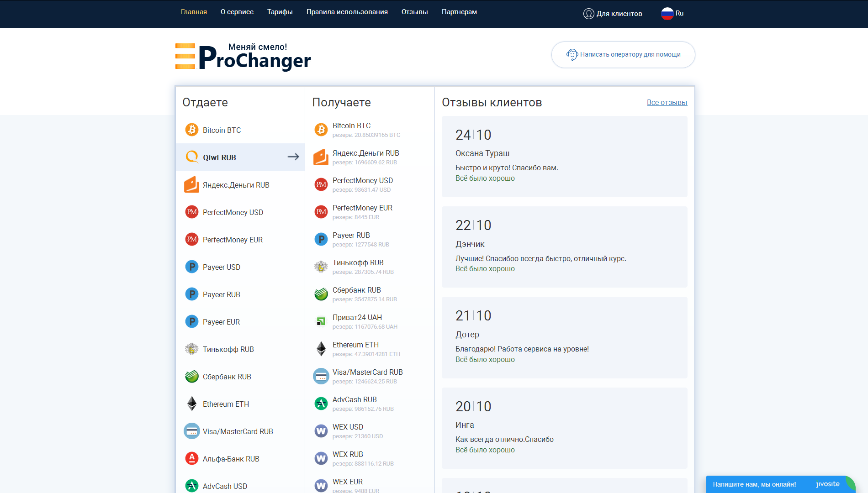Click the AdvCash USD icon under Отдаете
Viewport: 868px width, 493px height.
192,486
